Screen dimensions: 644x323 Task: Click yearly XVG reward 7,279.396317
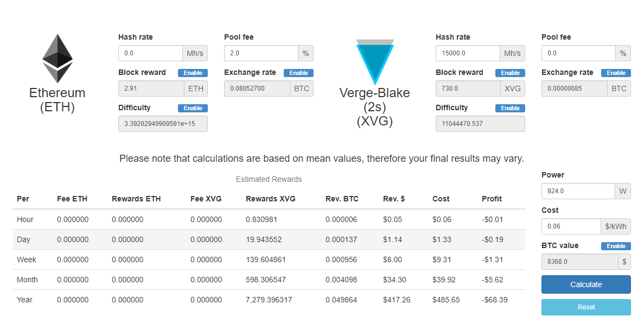tap(269, 300)
